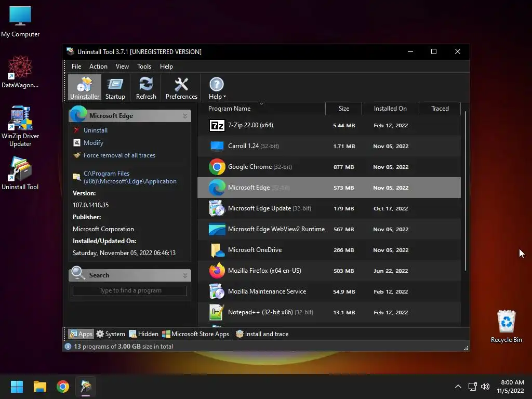Click the Refresh toolbar icon
The width and height of the screenshot is (532, 399).
(146, 88)
